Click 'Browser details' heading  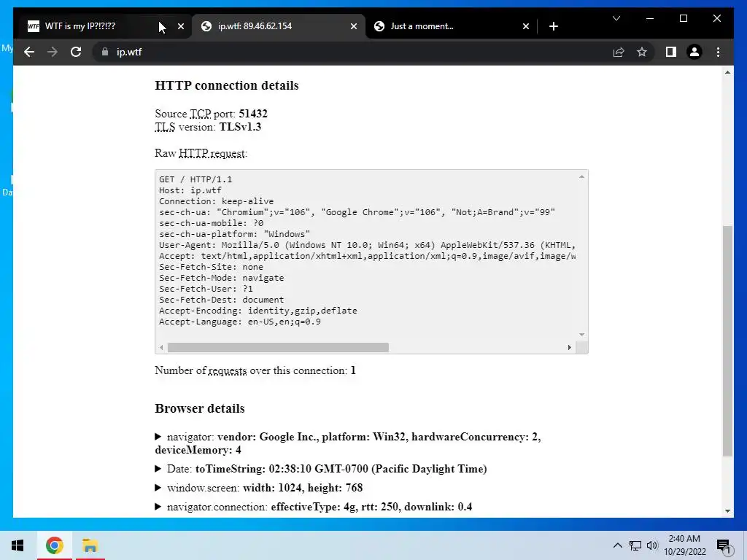point(200,408)
